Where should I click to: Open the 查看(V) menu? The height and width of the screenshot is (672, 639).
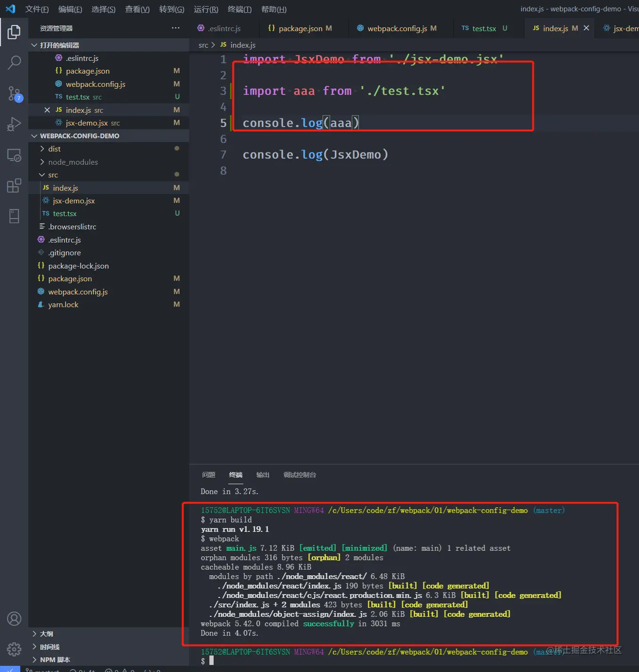[137, 9]
